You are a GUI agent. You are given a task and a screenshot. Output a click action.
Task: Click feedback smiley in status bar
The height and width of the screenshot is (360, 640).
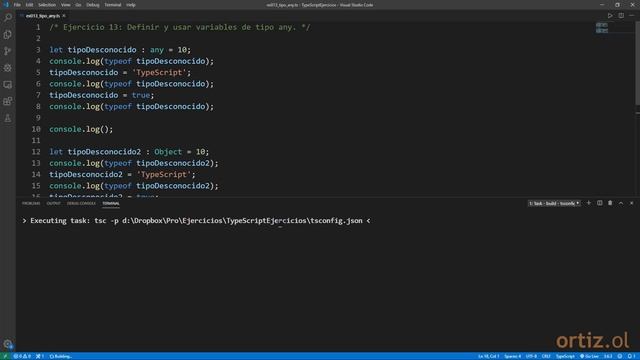click(620, 356)
